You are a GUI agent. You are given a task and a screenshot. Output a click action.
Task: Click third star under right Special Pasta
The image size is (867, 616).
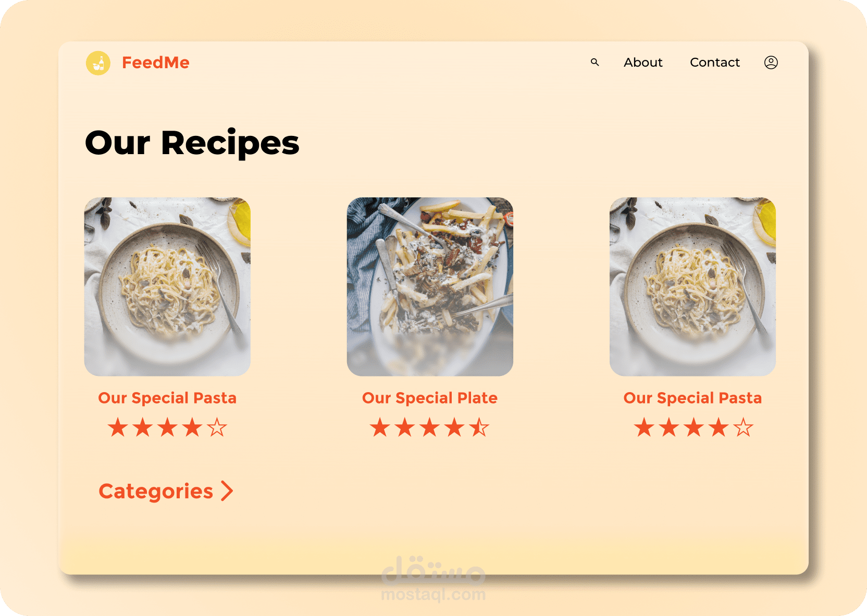coord(694,428)
